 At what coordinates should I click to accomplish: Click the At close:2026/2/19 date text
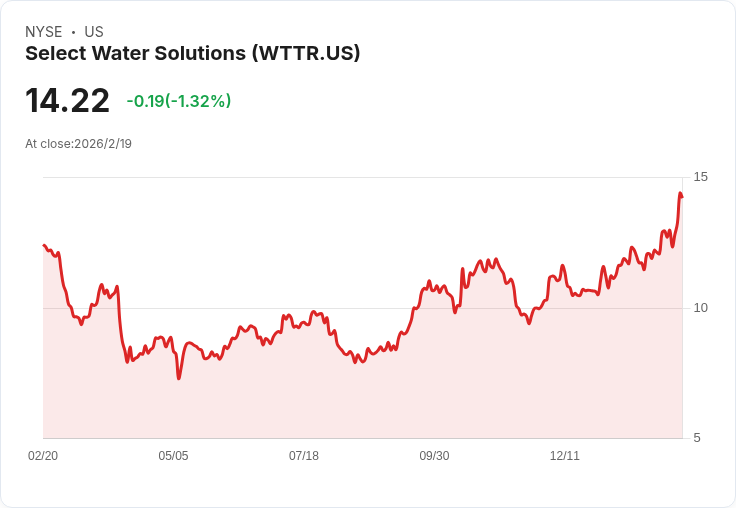(78, 144)
